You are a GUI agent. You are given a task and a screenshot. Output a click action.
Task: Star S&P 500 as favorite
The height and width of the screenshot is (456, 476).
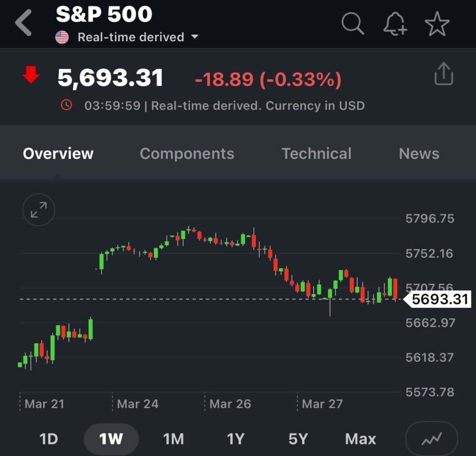pos(437,23)
